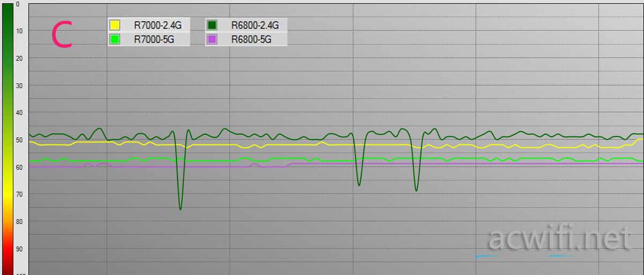This screenshot has height=275, width=644.
Task: Click the bright green R7000-5G legend swatch
Action: click(114, 39)
